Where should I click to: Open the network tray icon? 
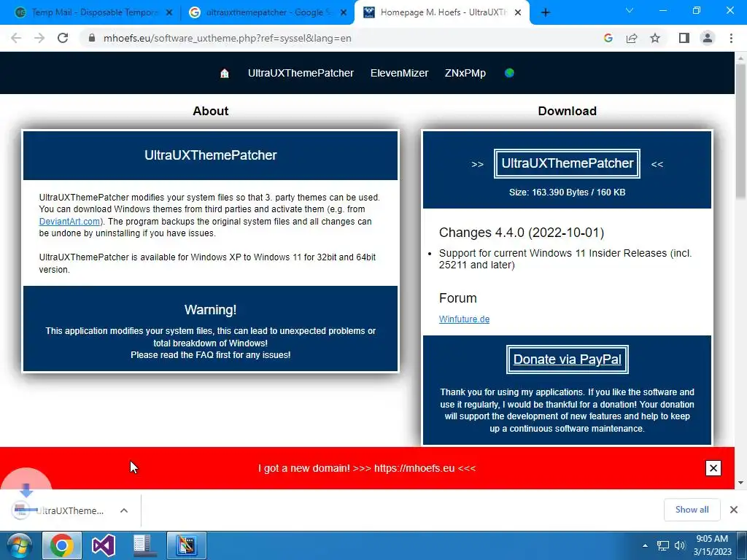[x=662, y=545]
